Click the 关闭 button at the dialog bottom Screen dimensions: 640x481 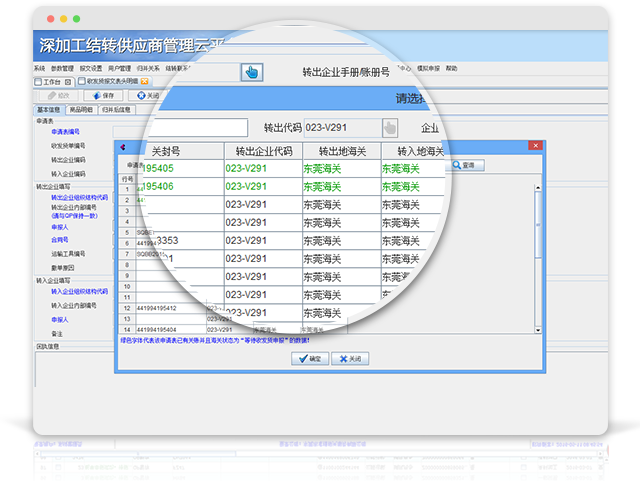coord(350,359)
